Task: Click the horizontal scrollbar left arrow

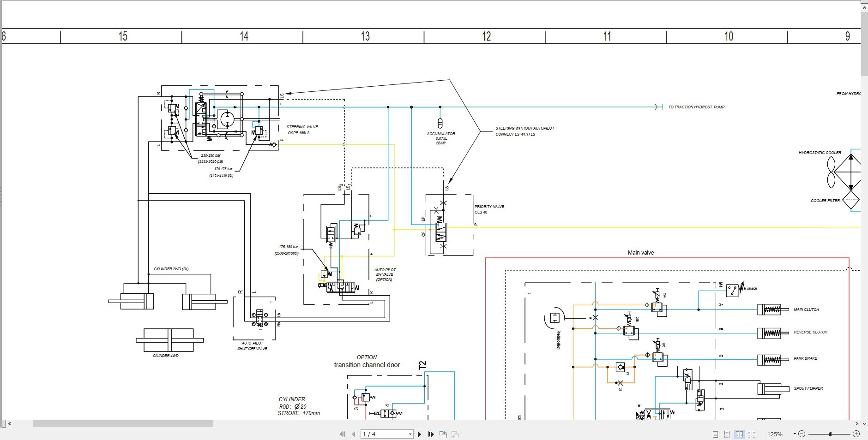Action: (10, 423)
